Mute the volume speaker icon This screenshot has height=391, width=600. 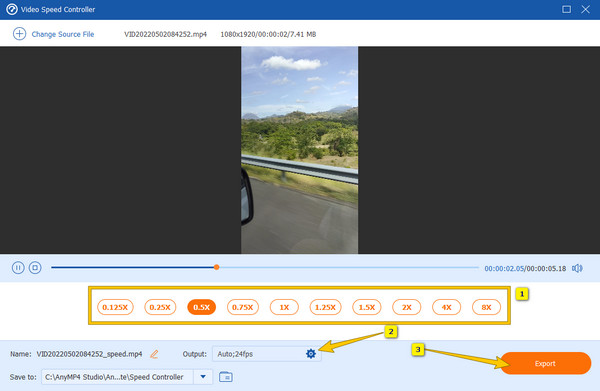[x=577, y=268]
